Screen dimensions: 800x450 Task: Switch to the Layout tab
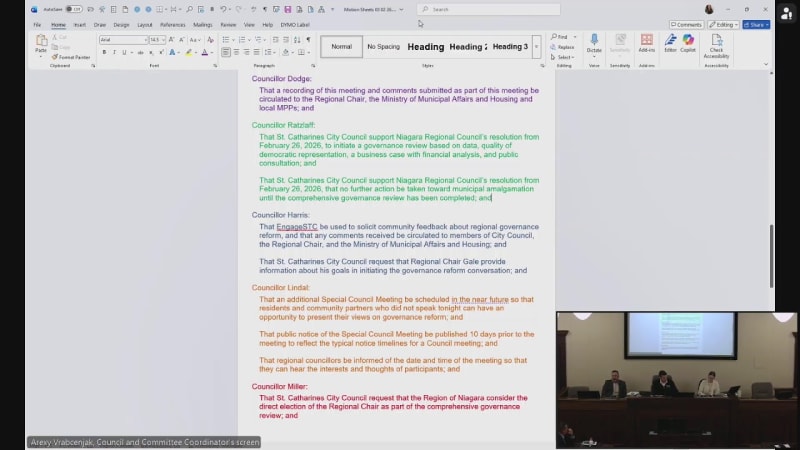point(144,24)
